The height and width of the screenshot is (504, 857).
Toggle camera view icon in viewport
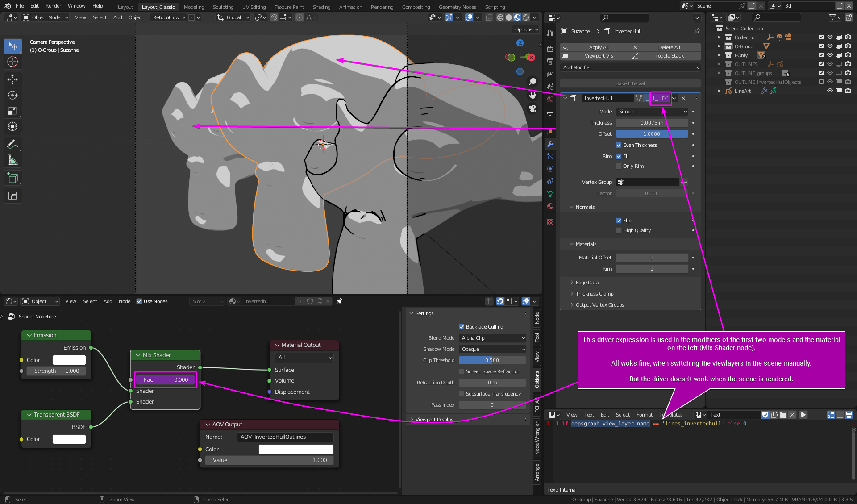click(x=533, y=108)
